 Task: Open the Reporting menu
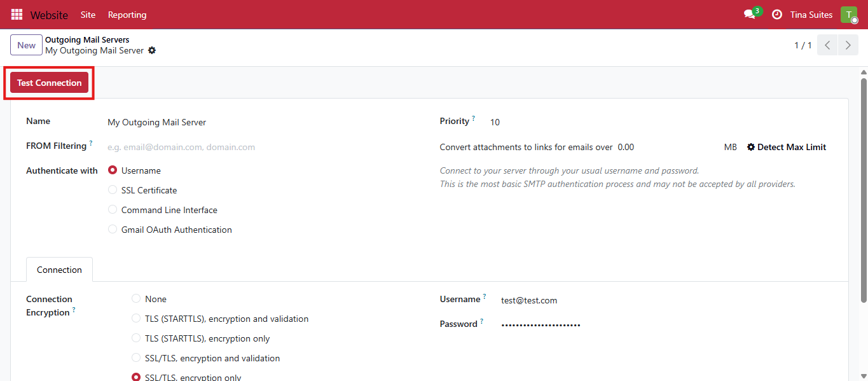(127, 15)
